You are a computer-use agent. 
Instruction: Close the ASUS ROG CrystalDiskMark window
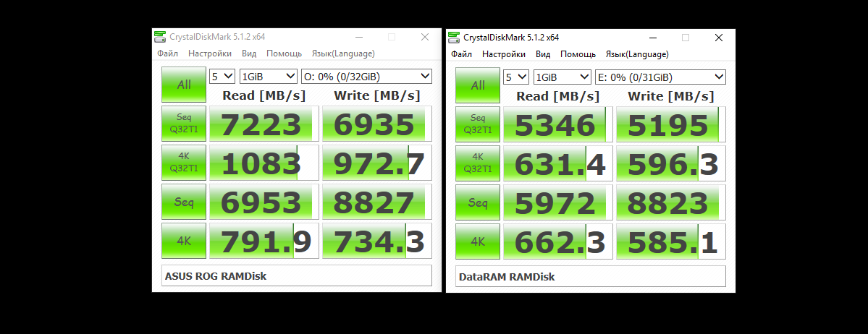(x=425, y=37)
